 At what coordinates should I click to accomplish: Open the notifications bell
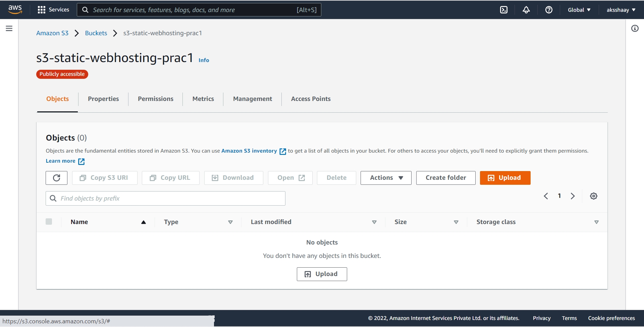526,10
